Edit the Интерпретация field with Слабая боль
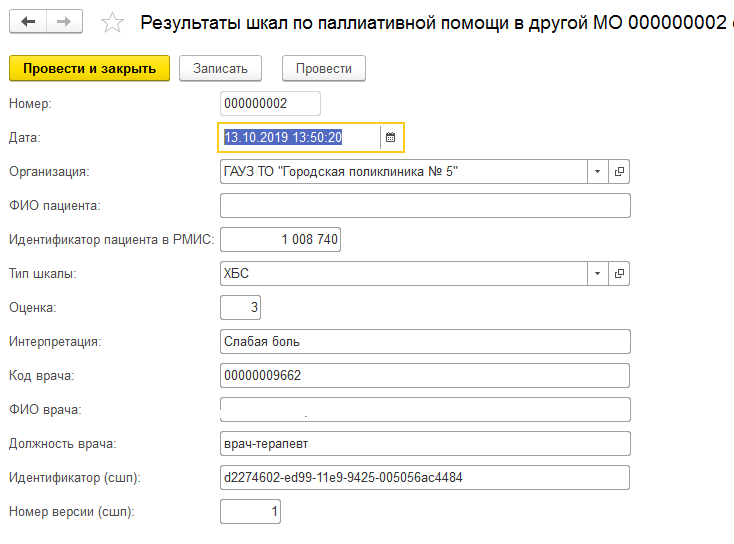734x544 pixels. 424,341
